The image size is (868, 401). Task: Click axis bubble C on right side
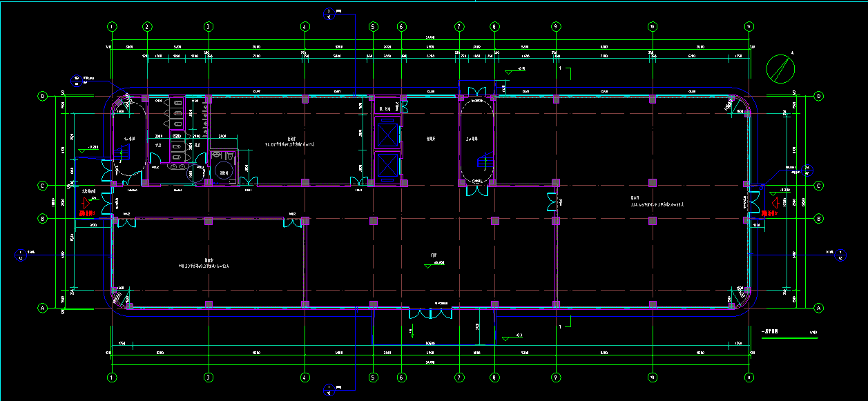(x=819, y=186)
